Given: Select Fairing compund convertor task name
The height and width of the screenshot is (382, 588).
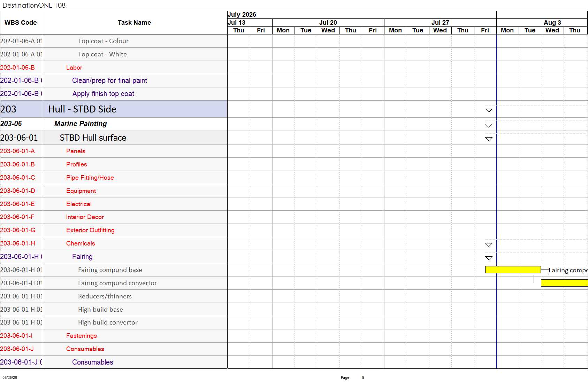Looking at the screenshot, I should [x=117, y=283].
